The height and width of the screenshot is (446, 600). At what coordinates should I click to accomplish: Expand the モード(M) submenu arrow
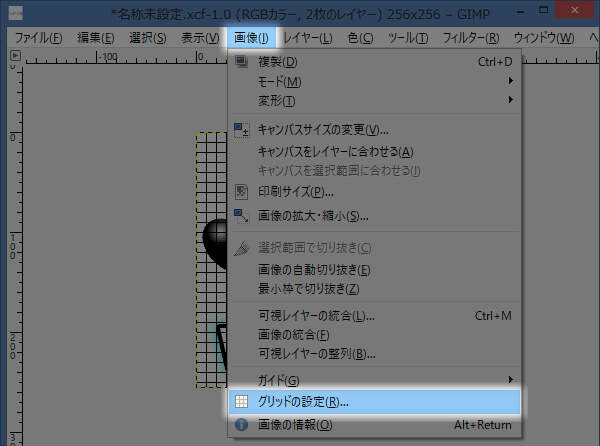(x=510, y=81)
